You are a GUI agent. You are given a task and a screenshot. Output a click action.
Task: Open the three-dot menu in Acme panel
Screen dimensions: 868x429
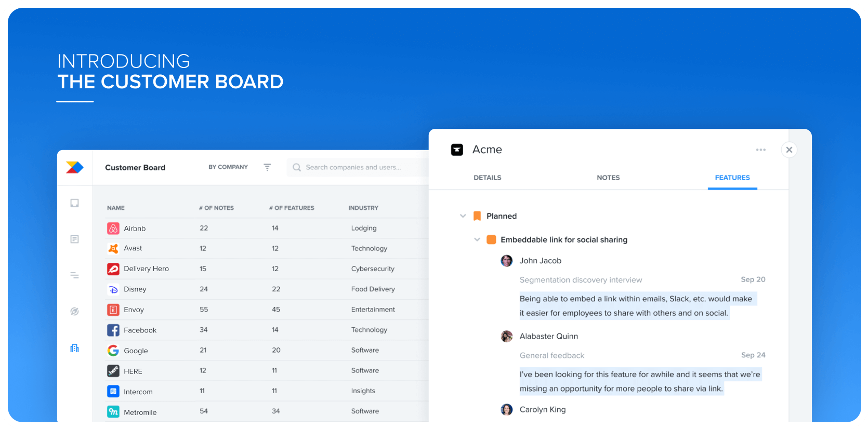click(761, 150)
